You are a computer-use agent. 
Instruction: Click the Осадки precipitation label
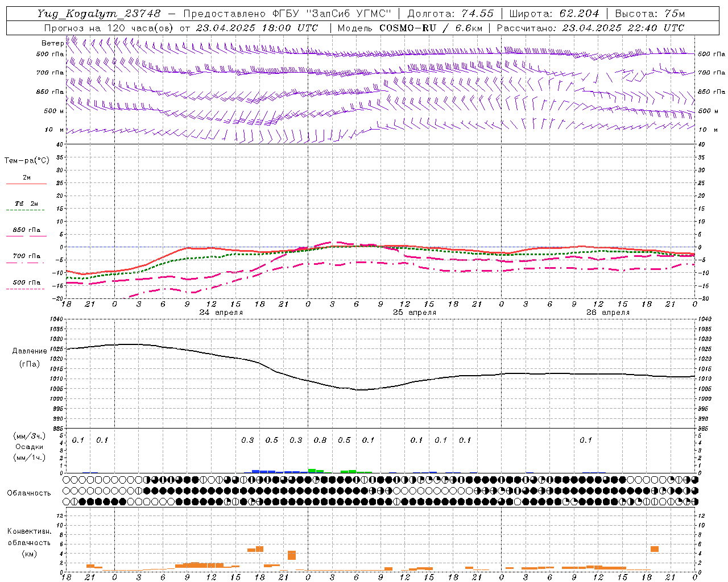tap(30, 447)
